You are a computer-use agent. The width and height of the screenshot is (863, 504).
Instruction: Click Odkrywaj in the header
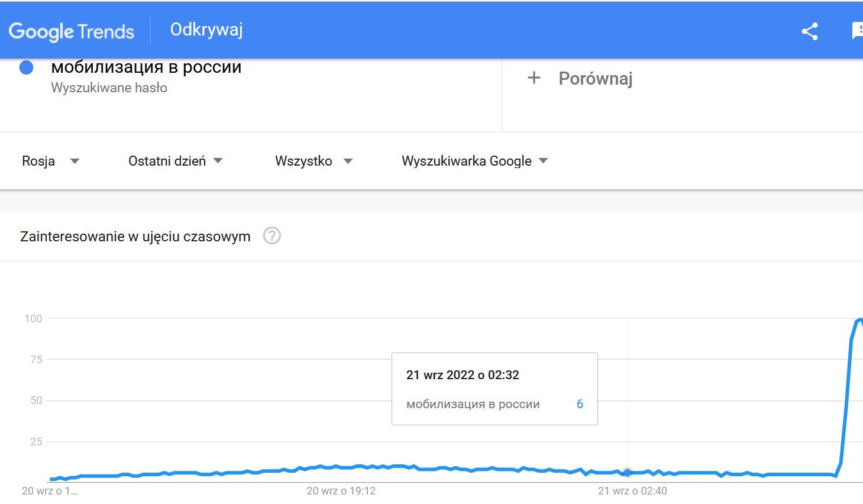tap(206, 29)
